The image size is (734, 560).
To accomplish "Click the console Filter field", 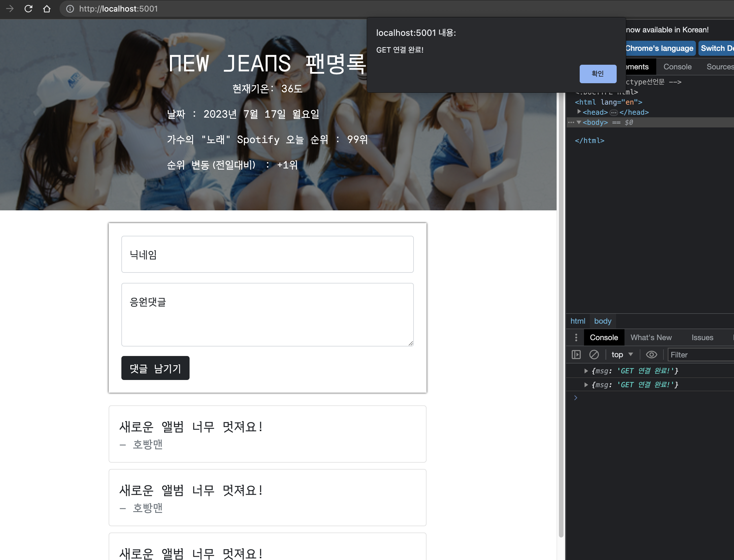I will pyautogui.click(x=700, y=355).
